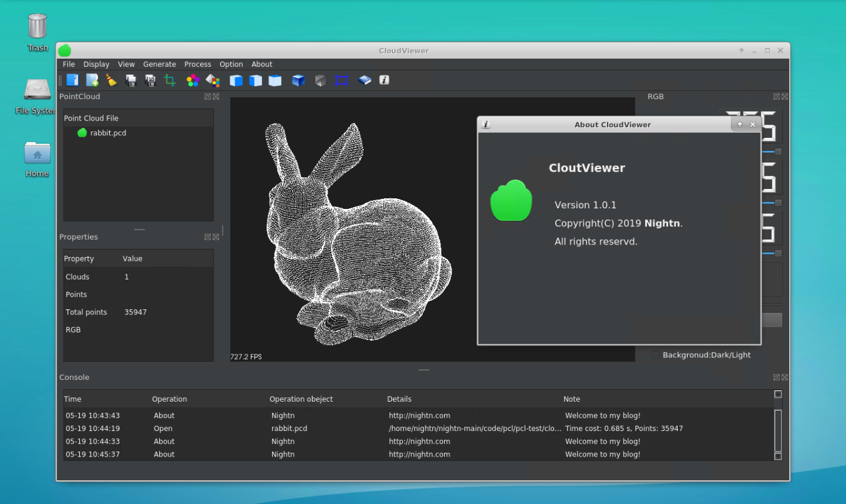Click the float icon on the PointCloud panel
This screenshot has height=504, width=846.
click(207, 96)
